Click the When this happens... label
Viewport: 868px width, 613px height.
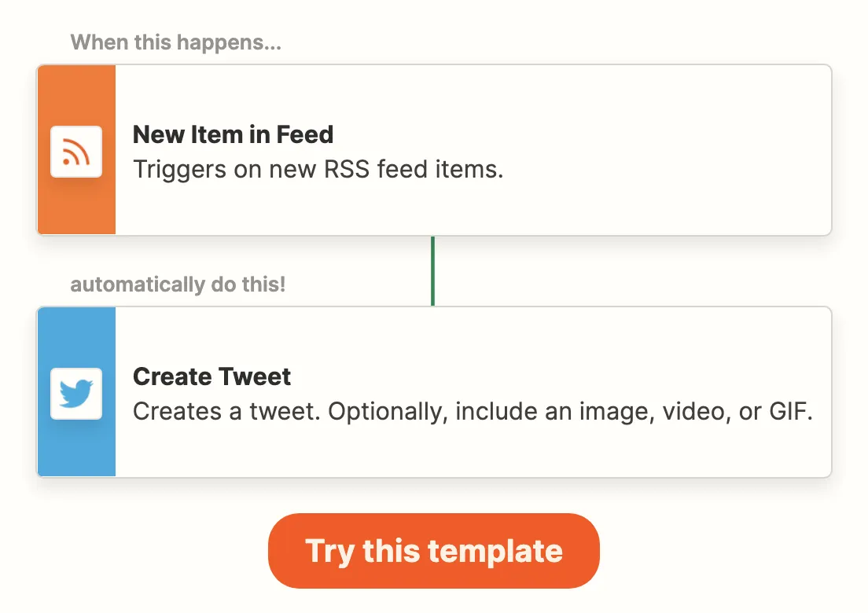click(x=176, y=42)
